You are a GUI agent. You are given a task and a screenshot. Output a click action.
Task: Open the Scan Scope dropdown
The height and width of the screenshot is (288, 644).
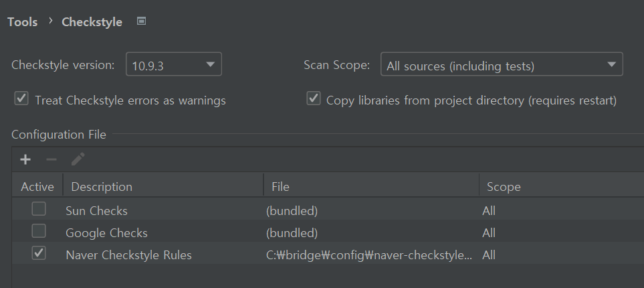[502, 64]
